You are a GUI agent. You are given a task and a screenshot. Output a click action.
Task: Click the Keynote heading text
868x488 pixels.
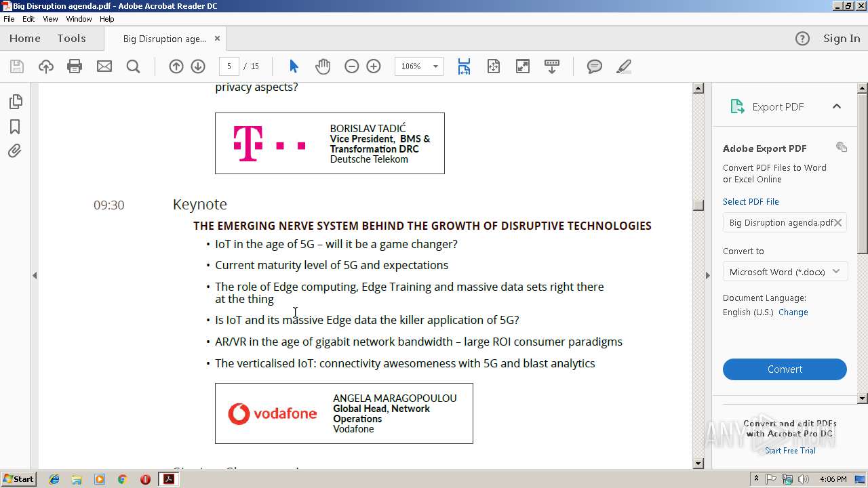coord(199,204)
